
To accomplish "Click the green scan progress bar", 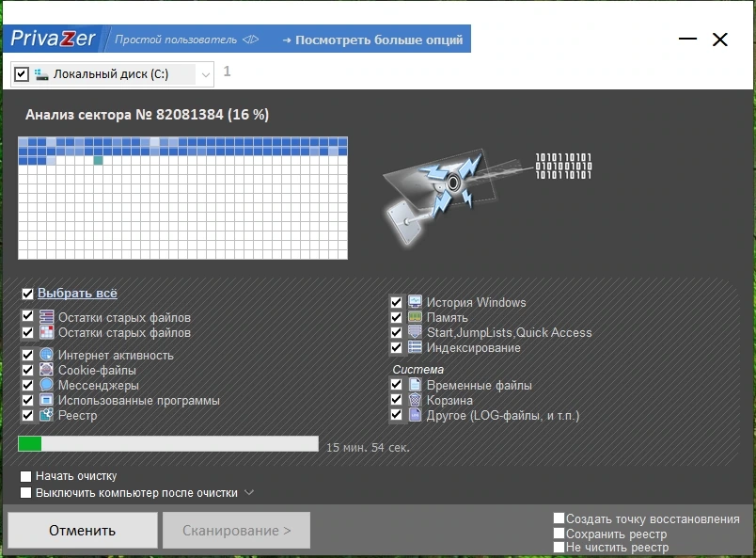I will (x=167, y=443).
